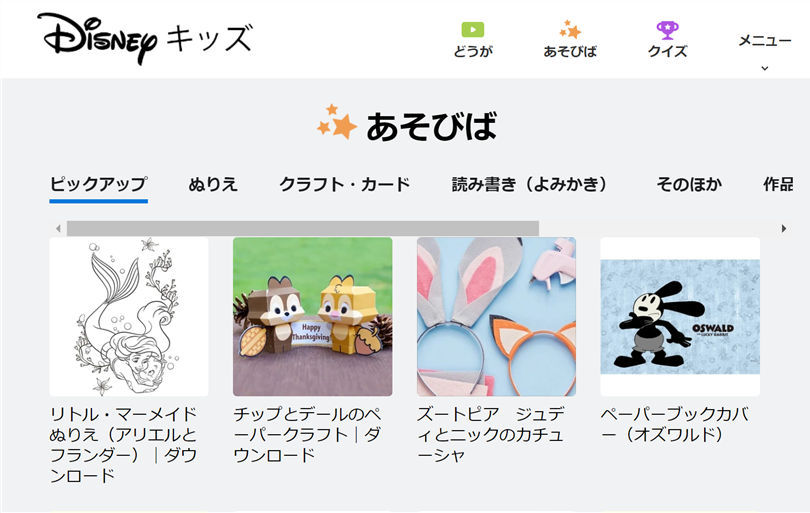Open ペーパーブックカバー（オズワルド） link
The image size is (810, 513).
pos(675,424)
